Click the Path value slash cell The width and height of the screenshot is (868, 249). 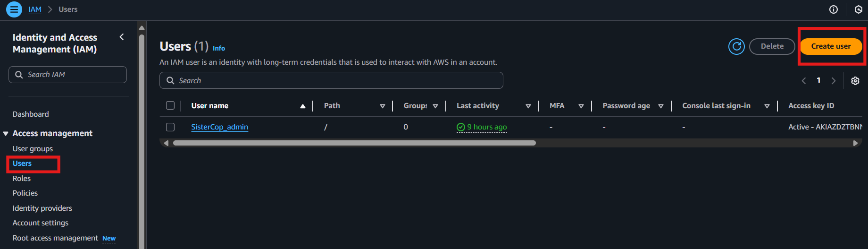click(325, 127)
